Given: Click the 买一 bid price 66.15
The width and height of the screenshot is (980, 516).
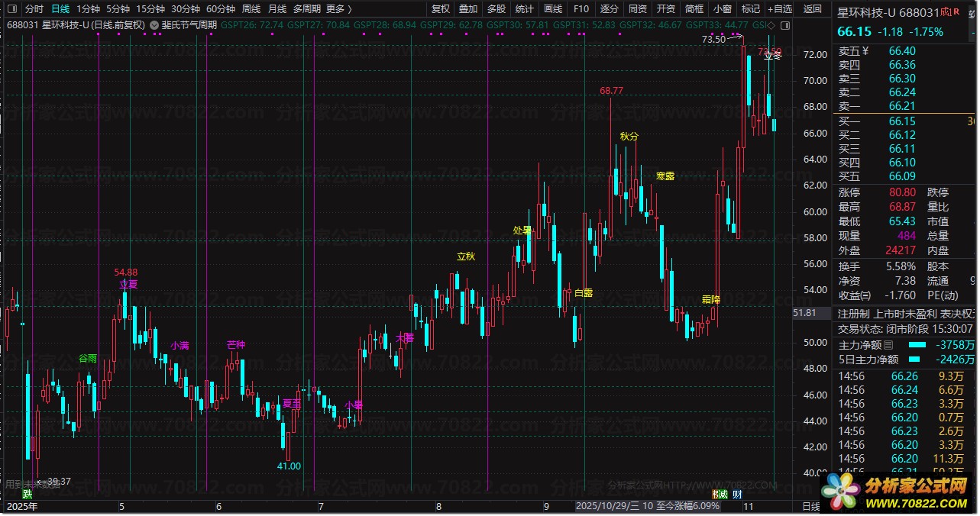Looking at the screenshot, I should coord(902,121).
